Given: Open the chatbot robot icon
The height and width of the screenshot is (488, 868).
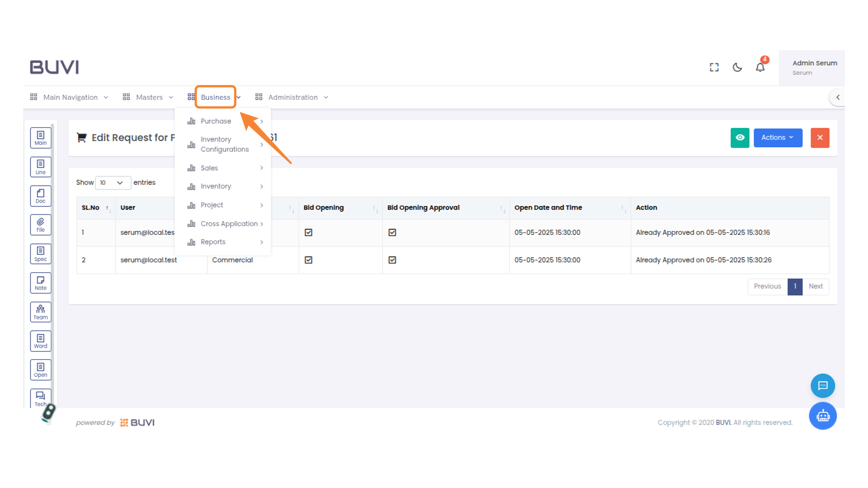Looking at the screenshot, I should [x=823, y=416].
